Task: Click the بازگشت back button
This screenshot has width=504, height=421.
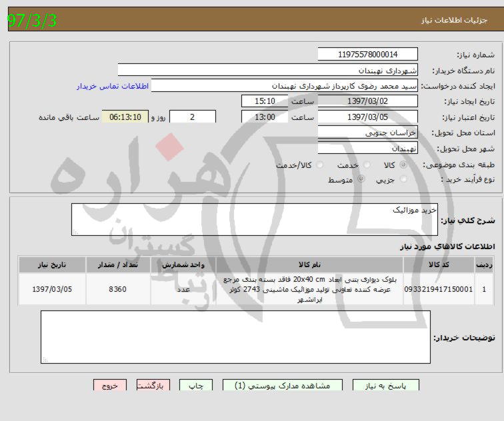Action: pyautogui.click(x=153, y=385)
